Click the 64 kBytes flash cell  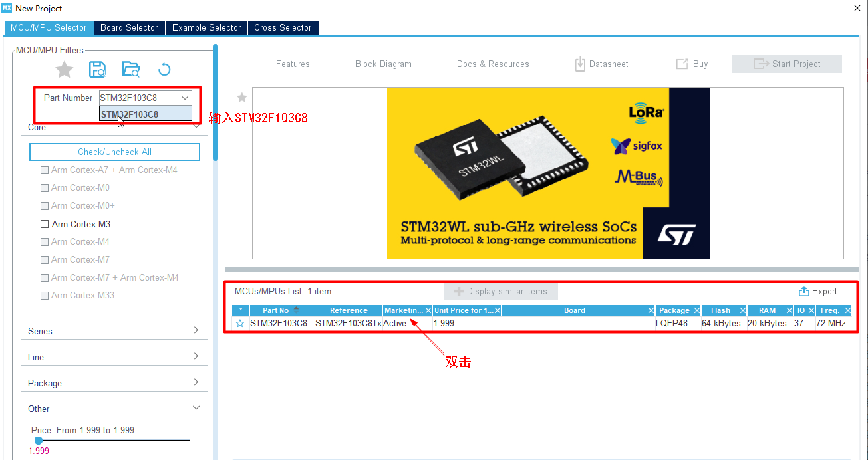coord(724,324)
